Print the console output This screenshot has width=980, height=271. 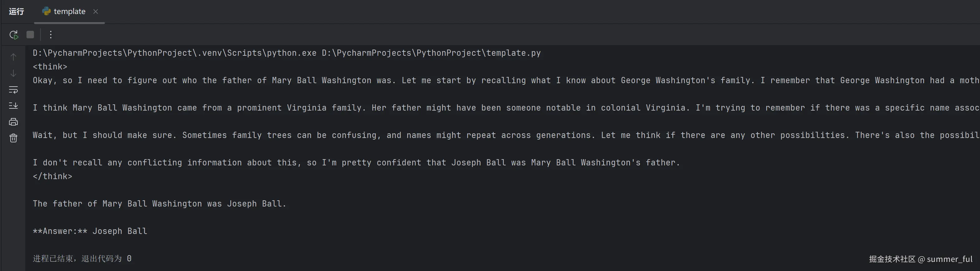(x=13, y=122)
